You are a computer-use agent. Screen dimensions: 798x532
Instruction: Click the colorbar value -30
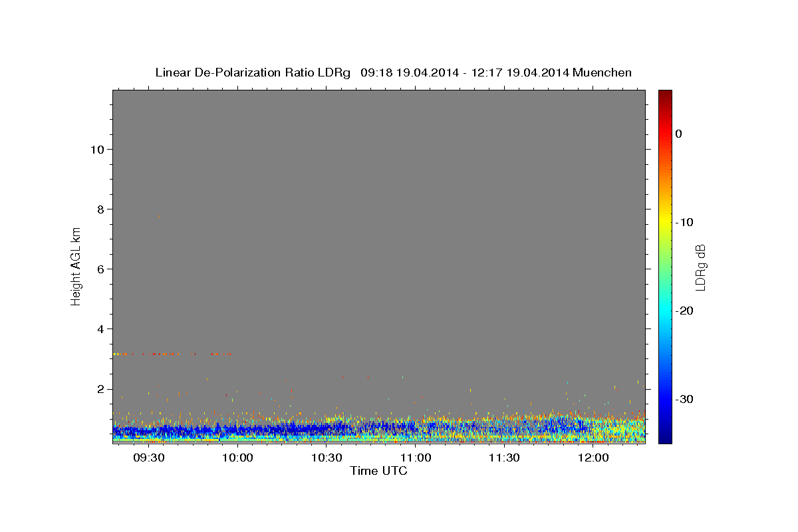point(685,399)
